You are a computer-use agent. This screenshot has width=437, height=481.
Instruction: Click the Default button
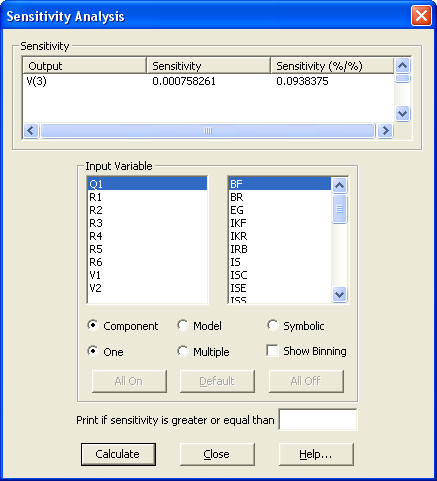coord(217,381)
